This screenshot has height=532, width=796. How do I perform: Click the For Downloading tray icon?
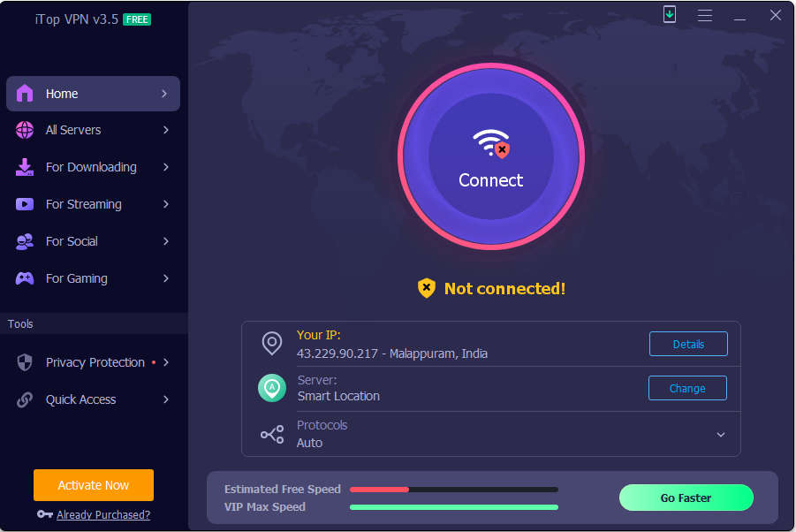25,167
